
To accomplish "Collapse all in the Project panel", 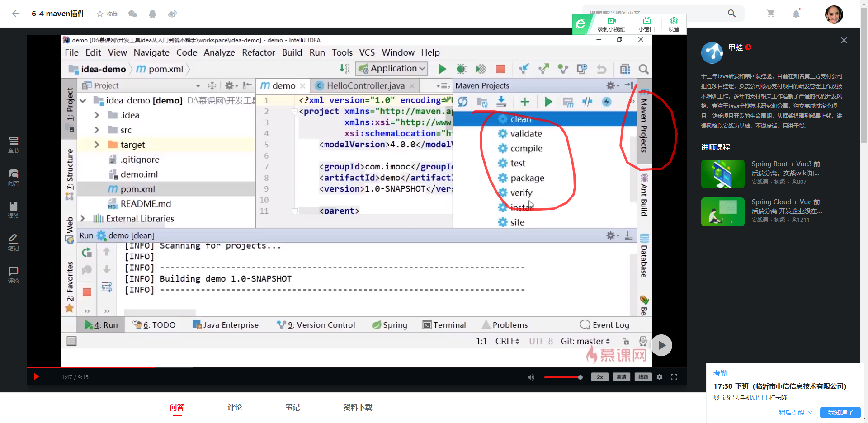I will click(212, 85).
